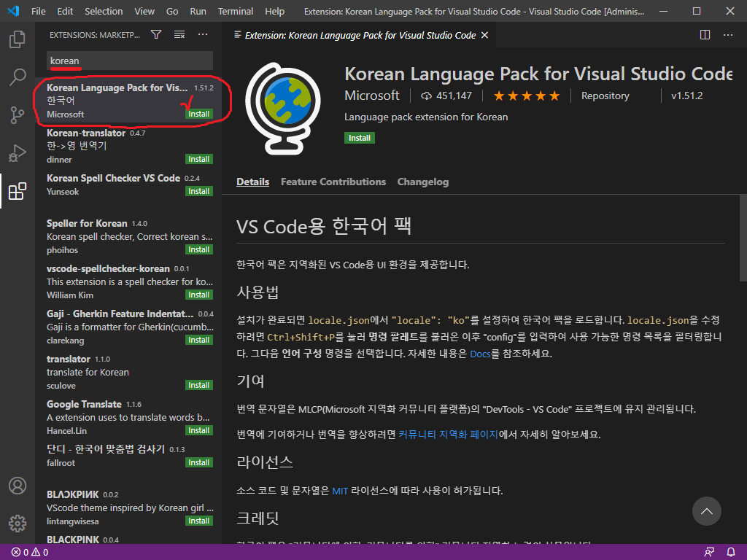Open the Search view in activity bar
Image resolution: width=747 pixels, height=560 pixels.
pyautogui.click(x=18, y=77)
